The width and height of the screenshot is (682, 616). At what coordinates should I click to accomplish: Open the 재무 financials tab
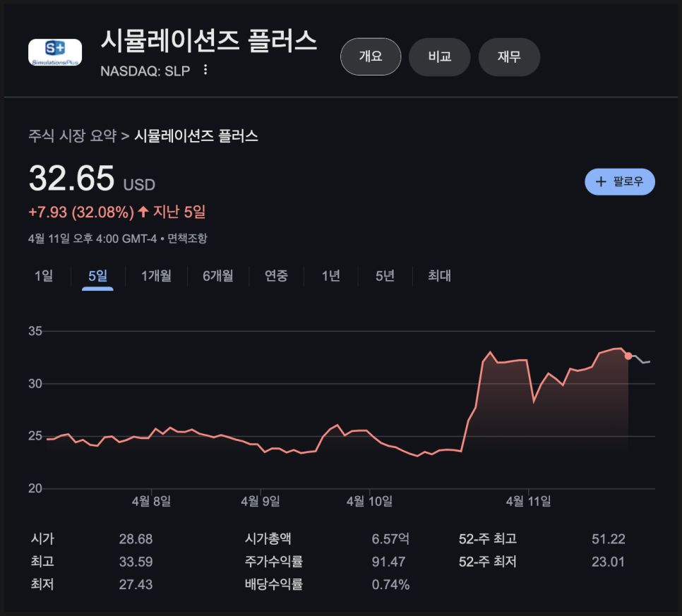click(x=509, y=56)
